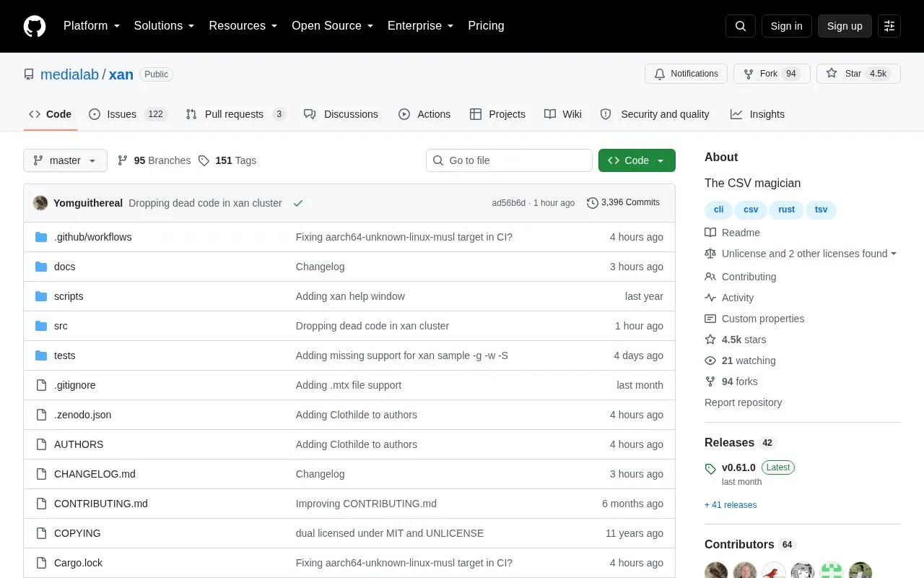Expand the Platform menu
Screen dimensions: 924x578
(x=92, y=26)
